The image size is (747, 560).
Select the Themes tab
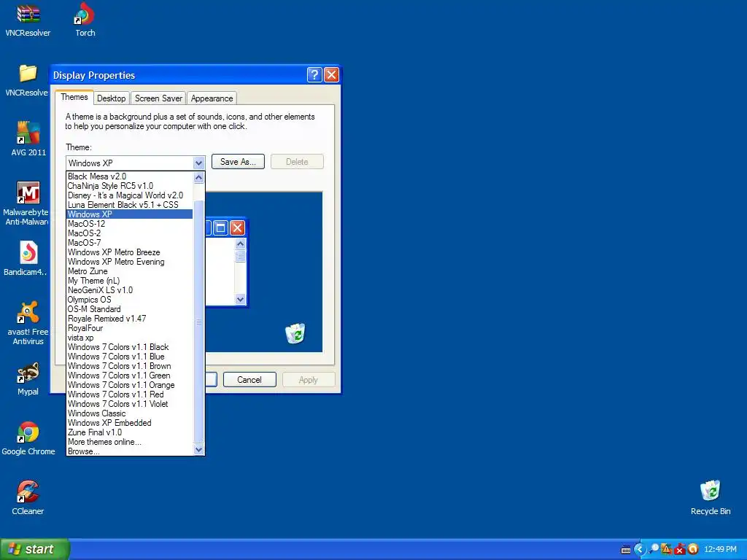tap(74, 97)
